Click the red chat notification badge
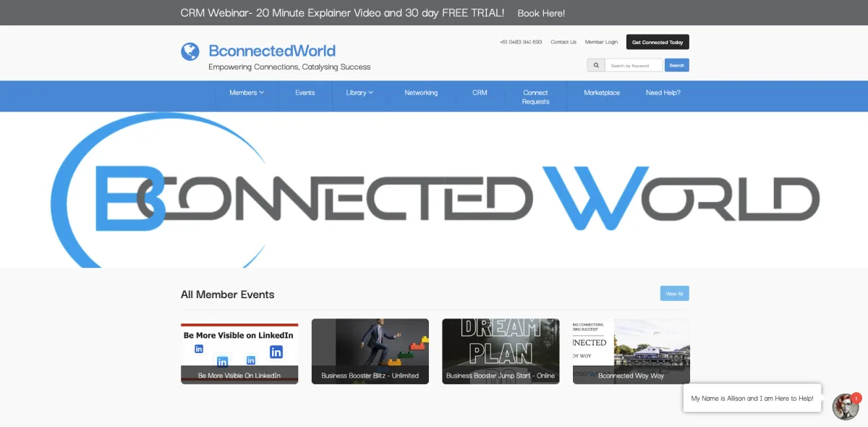Viewport: 868px width, 427px height. [x=856, y=397]
